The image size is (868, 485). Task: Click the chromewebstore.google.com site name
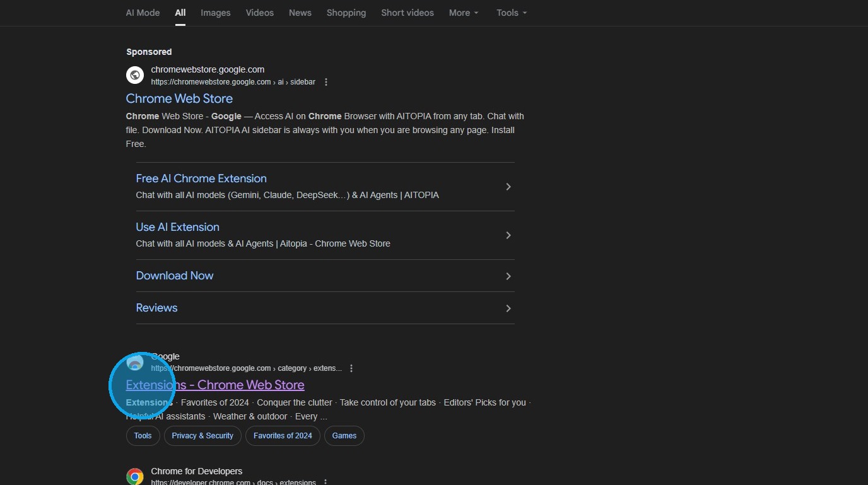(208, 69)
